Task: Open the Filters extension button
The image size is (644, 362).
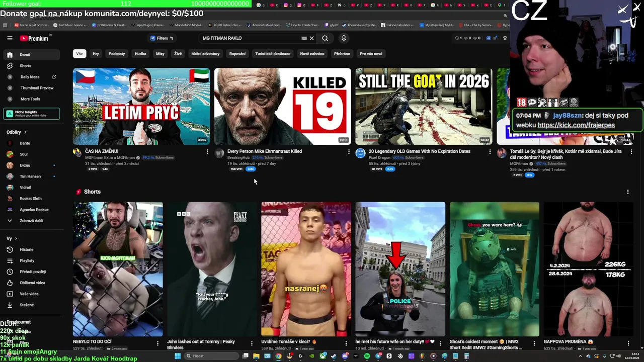Action: (162, 38)
